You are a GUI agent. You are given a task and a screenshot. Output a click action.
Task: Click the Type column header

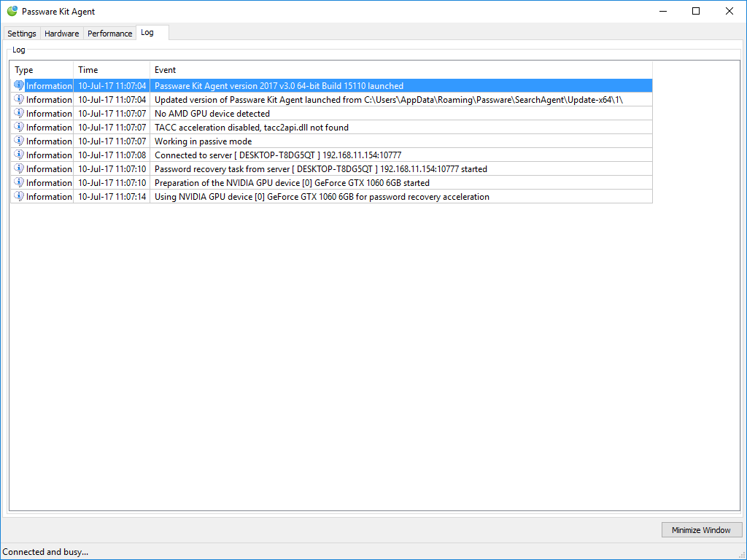(42, 70)
